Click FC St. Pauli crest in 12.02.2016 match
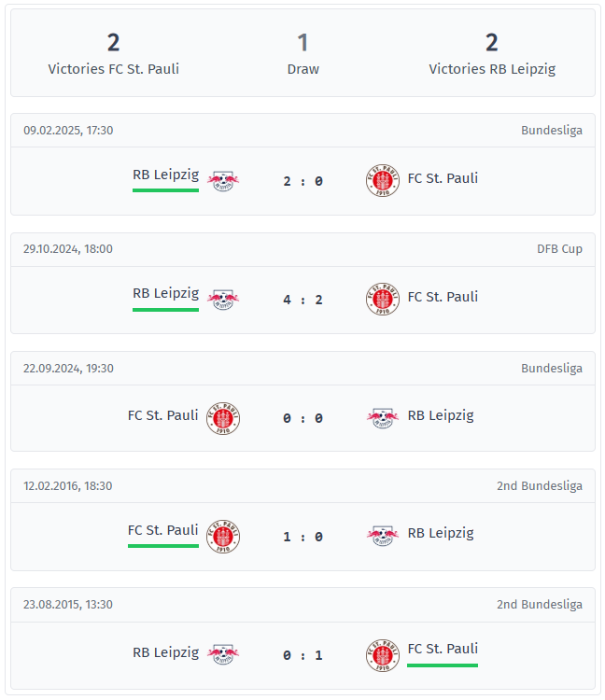 (x=223, y=536)
